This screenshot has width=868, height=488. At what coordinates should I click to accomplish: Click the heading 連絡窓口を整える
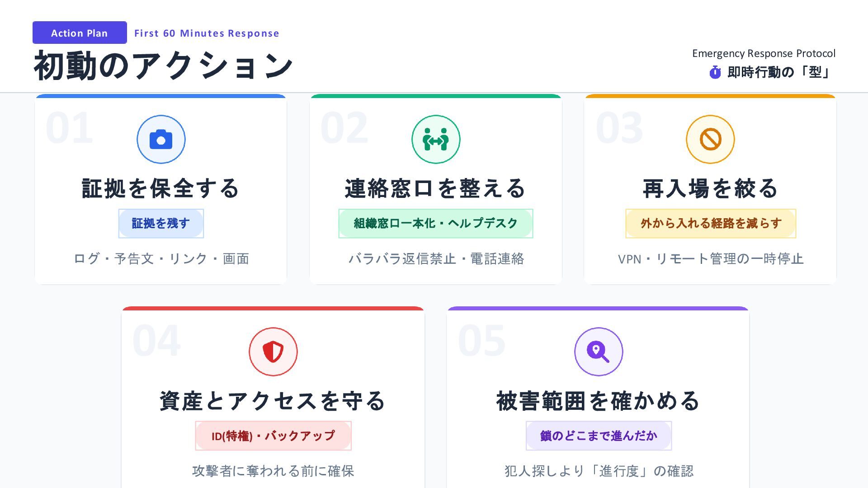pos(436,188)
